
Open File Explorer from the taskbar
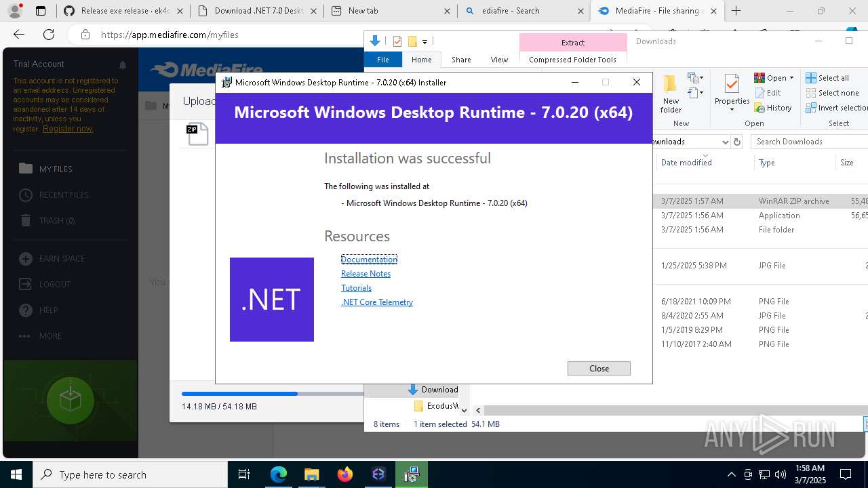tap(311, 474)
